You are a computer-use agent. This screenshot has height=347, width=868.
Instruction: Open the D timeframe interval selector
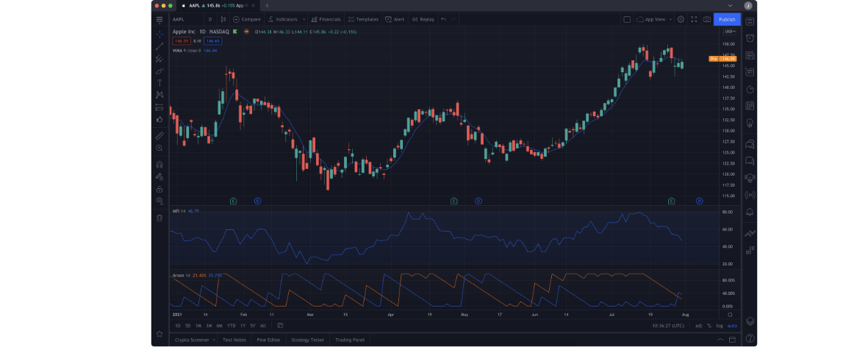tap(209, 19)
